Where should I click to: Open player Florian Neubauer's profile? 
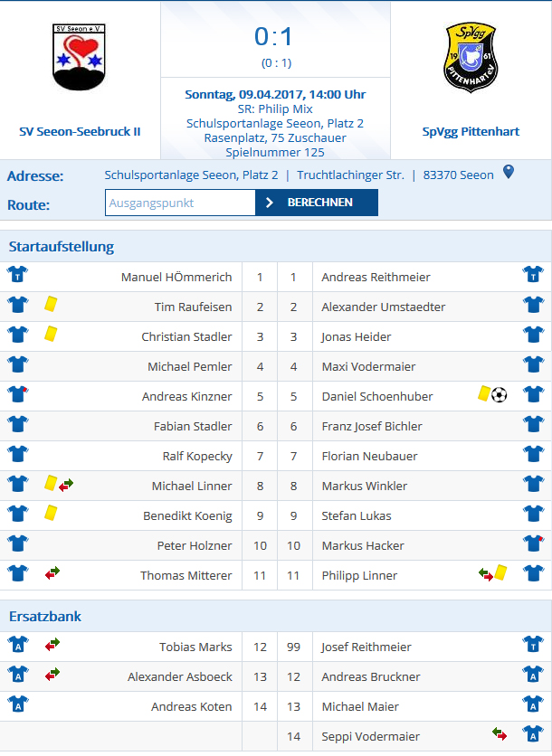click(x=369, y=456)
